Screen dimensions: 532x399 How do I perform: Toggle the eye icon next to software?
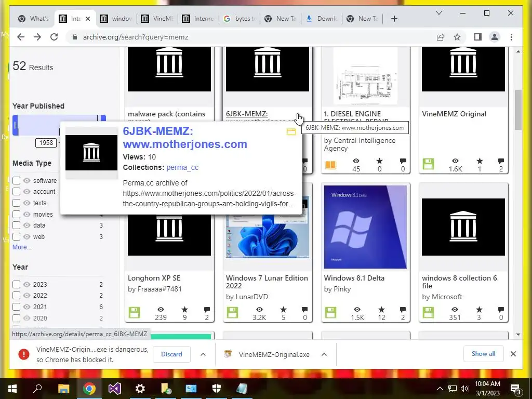(x=27, y=180)
